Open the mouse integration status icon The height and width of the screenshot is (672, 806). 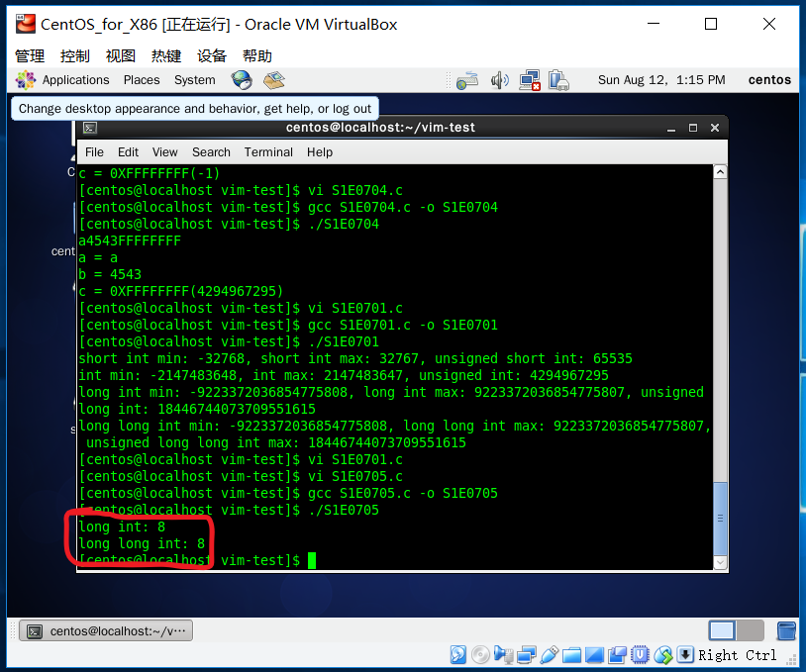(x=663, y=655)
